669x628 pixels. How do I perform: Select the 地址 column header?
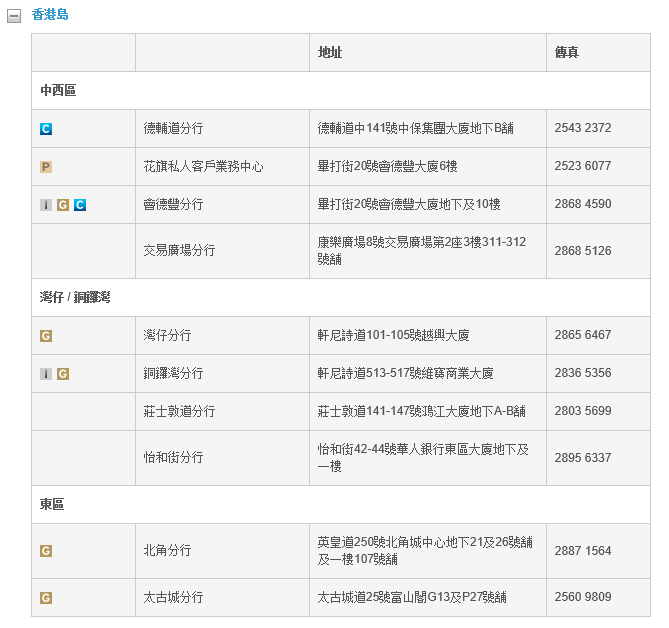tap(330, 52)
